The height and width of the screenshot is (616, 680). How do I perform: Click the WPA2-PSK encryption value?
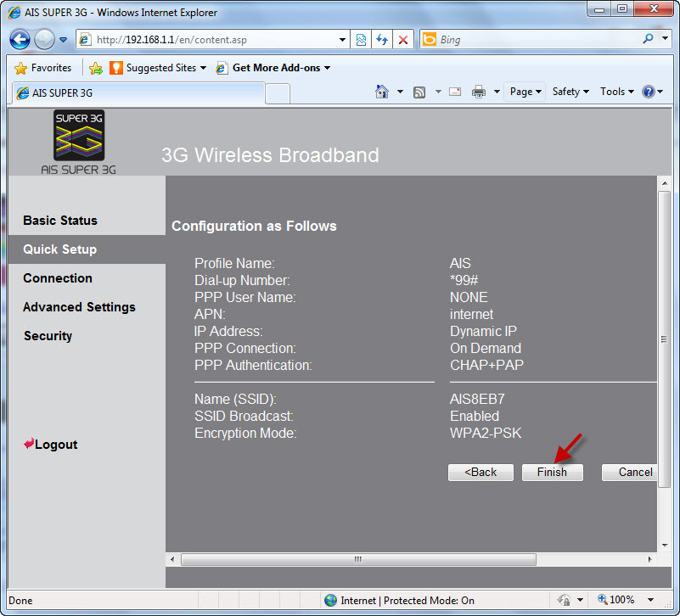click(x=486, y=433)
